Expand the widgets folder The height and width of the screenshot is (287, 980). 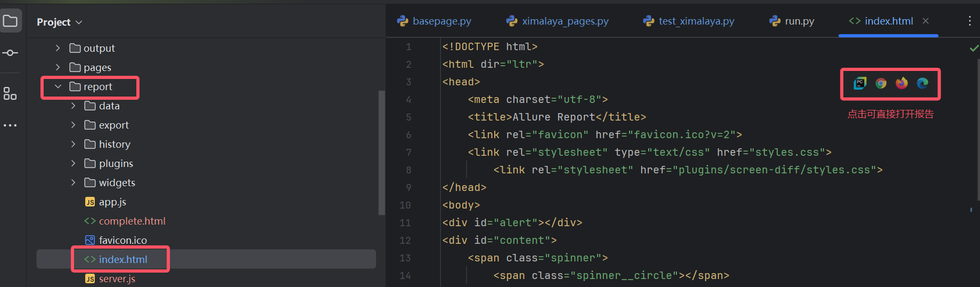tap(73, 182)
